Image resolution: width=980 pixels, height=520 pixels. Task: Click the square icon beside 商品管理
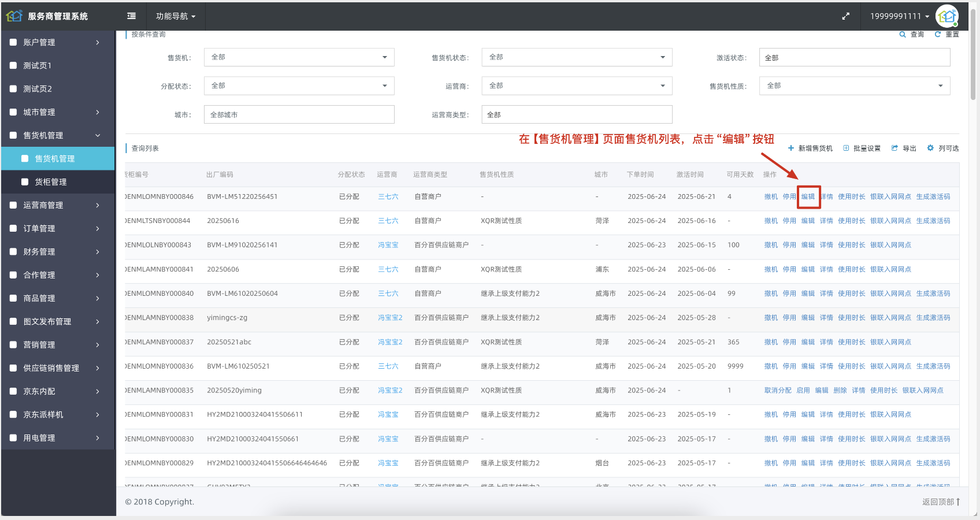point(13,298)
